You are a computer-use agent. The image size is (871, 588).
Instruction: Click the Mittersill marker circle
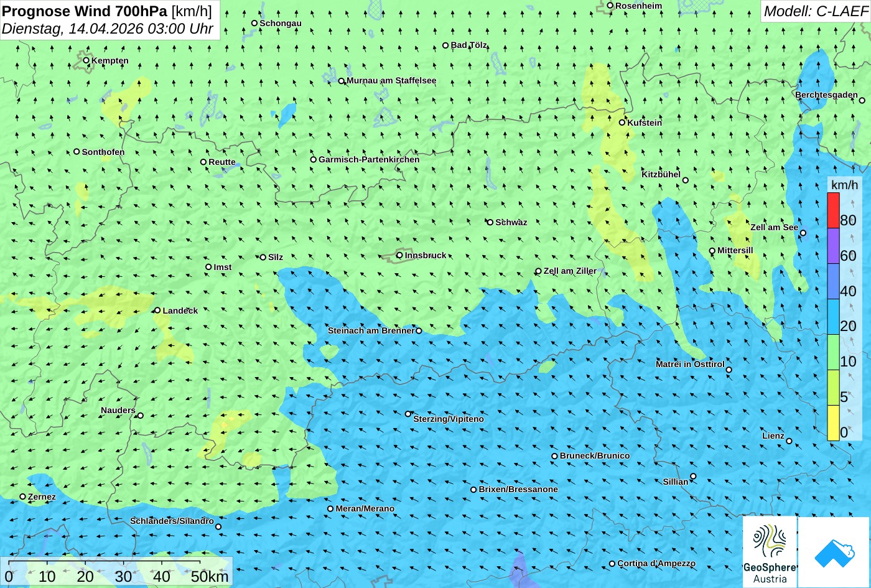712,251
